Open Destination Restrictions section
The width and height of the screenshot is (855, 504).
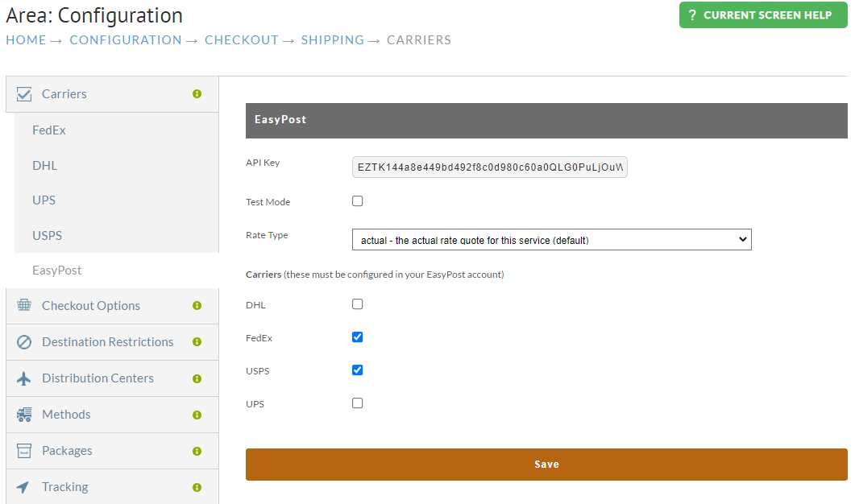tap(112, 342)
